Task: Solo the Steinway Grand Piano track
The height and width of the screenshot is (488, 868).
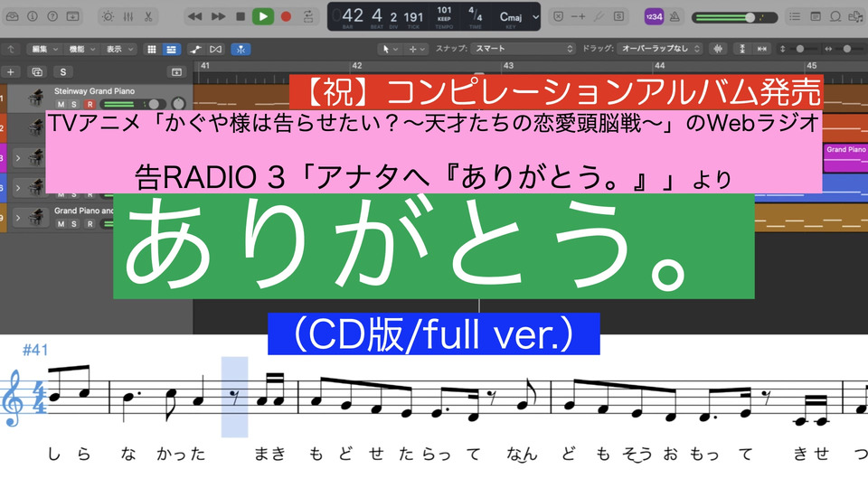Action: point(74,105)
